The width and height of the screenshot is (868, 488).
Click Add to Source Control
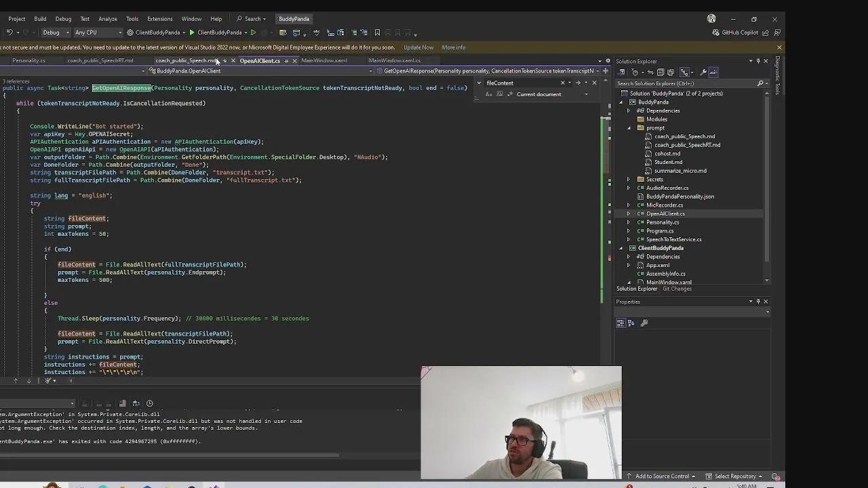click(x=660, y=476)
